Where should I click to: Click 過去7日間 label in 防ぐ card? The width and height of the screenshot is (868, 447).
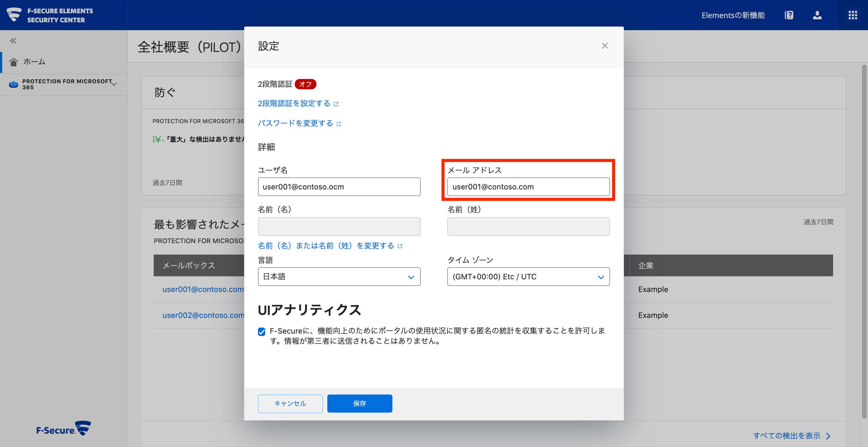click(167, 183)
